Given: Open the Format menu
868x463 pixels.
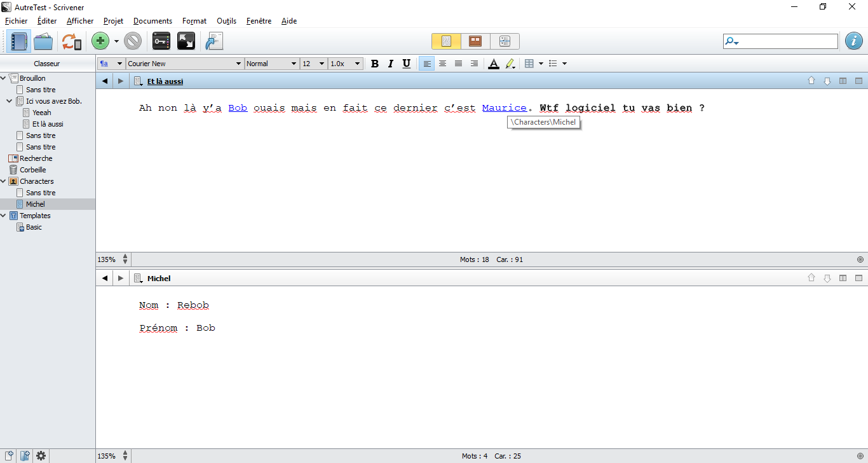Looking at the screenshot, I should [x=194, y=21].
